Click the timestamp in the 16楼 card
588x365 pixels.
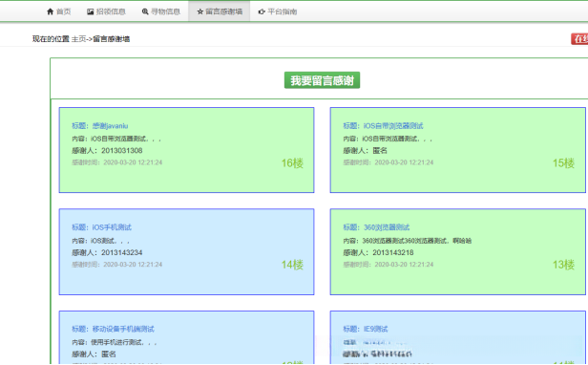click(x=133, y=162)
